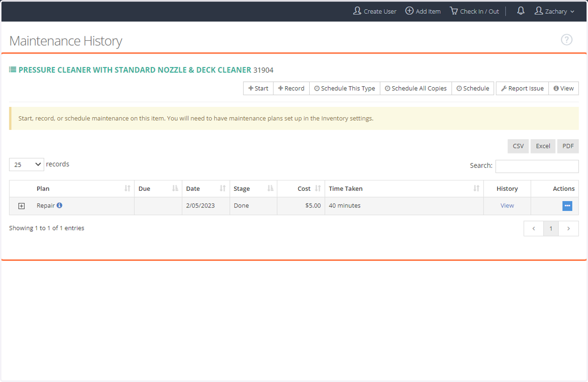This screenshot has width=588, height=382.
Task: Click Add Item in the top bar
Action: click(x=423, y=11)
